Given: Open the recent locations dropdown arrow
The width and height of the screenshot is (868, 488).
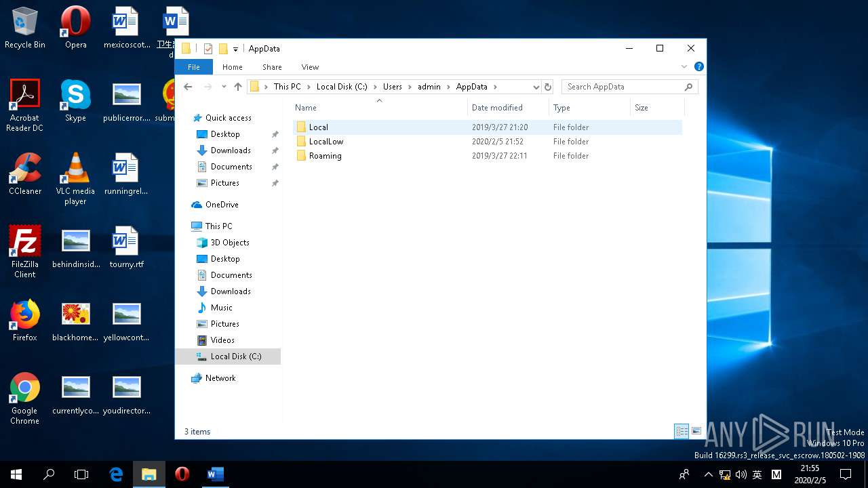Looking at the screenshot, I should pos(223,87).
